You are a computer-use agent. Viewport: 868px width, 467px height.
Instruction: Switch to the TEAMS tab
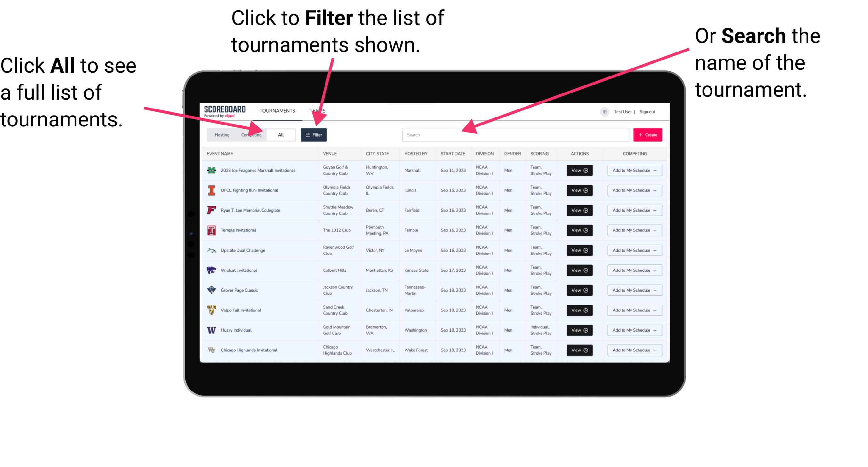pyautogui.click(x=319, y=110)
